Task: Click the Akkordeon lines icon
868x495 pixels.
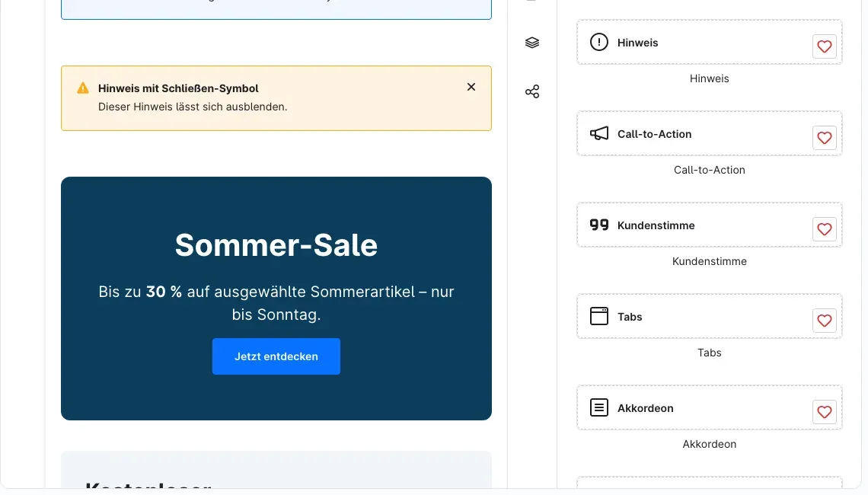Action: click(599, 407)
